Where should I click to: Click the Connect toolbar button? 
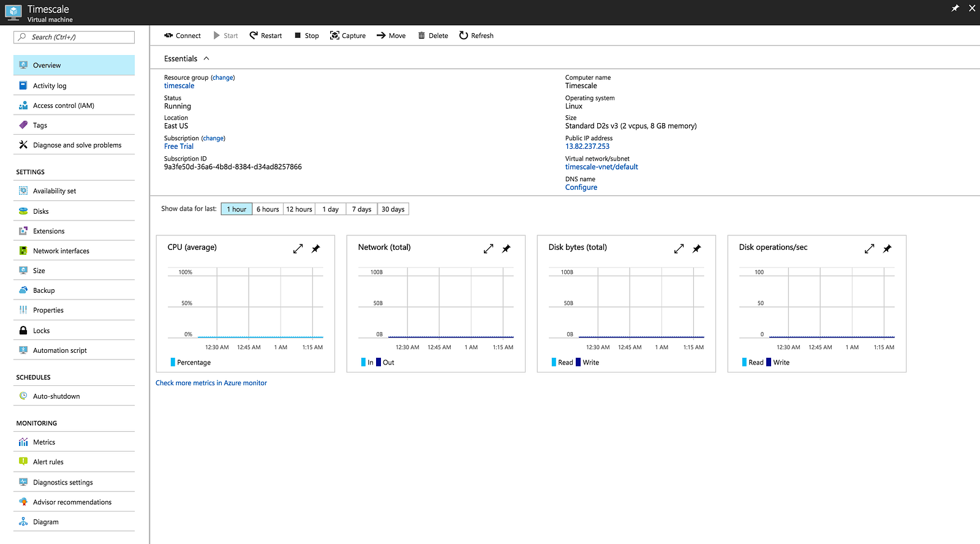pos(183,36)
